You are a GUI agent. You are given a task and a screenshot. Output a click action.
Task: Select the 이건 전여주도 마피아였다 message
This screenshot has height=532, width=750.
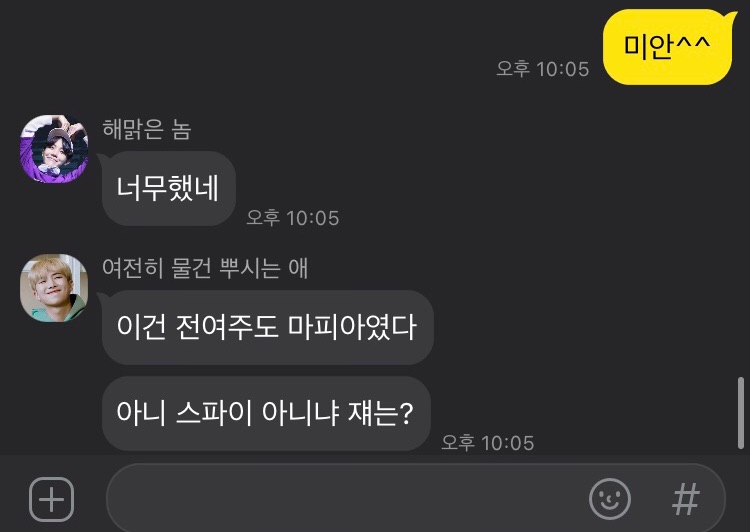pos(267,327)
